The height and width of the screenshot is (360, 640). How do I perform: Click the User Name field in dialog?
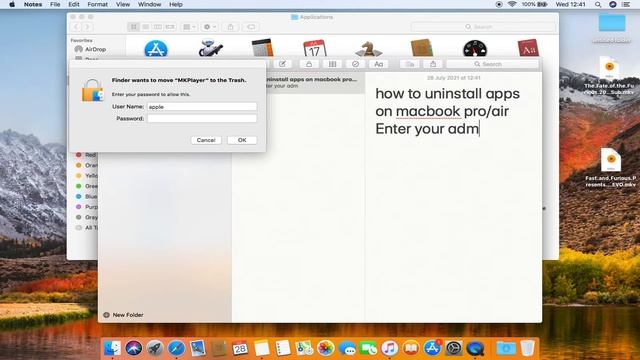click(x=202, y=107)
